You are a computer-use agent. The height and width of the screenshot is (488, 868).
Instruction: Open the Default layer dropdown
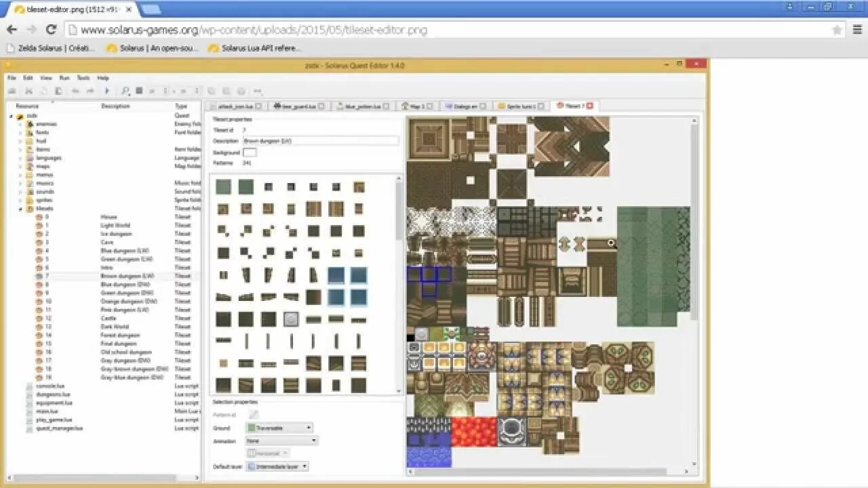point(277,466)
